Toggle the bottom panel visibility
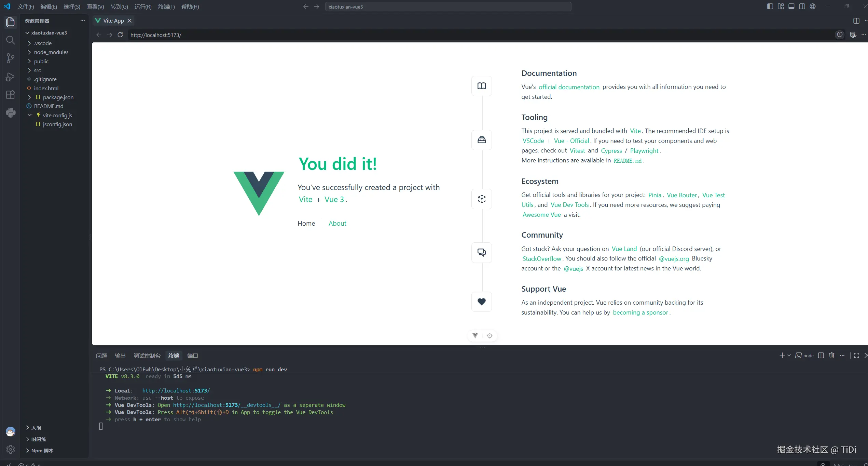This screenshot has height=466, width=868. 791,6
